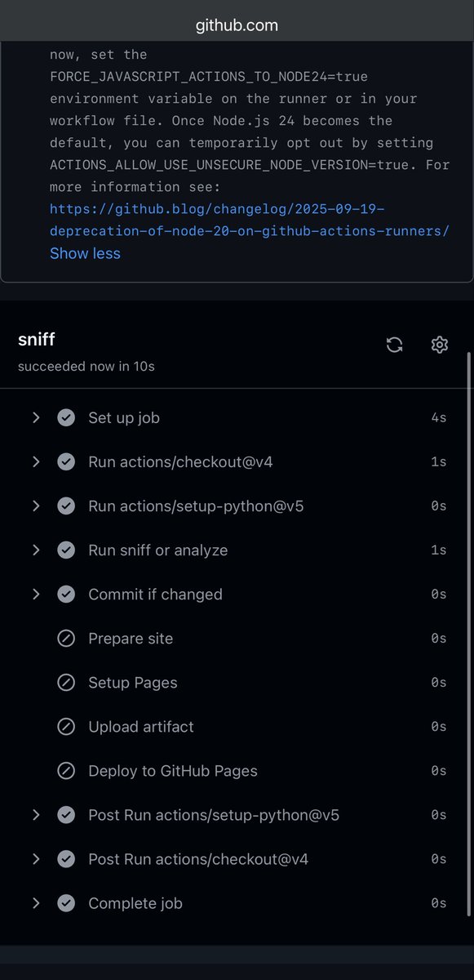Expand the Set up job step
Viewport: 474px width, 980px height.
pos(36,418)
